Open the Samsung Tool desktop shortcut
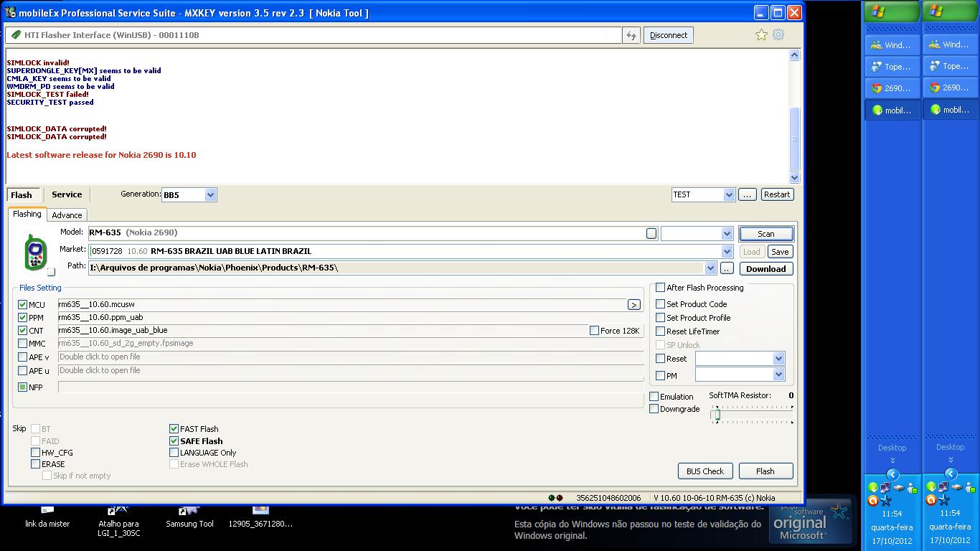This screenshot has height=551, width=980. point(189,517)
